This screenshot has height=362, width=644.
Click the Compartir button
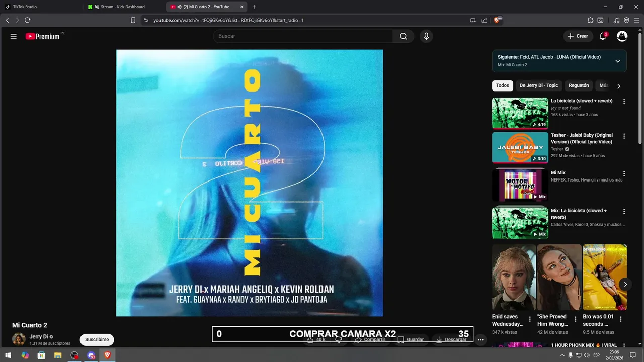(370, 340)
